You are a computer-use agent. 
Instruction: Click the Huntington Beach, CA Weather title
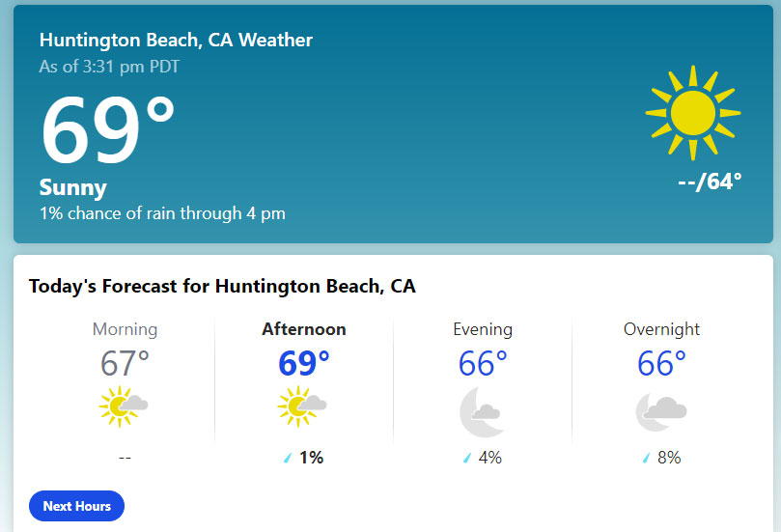tap(176, 41)
